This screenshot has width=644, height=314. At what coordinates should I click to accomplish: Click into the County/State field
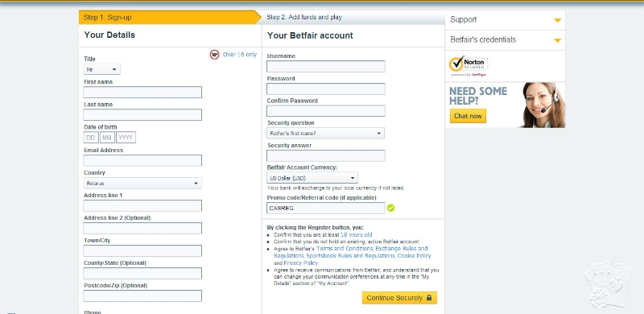pyautogui.click(x=142, y=273)
